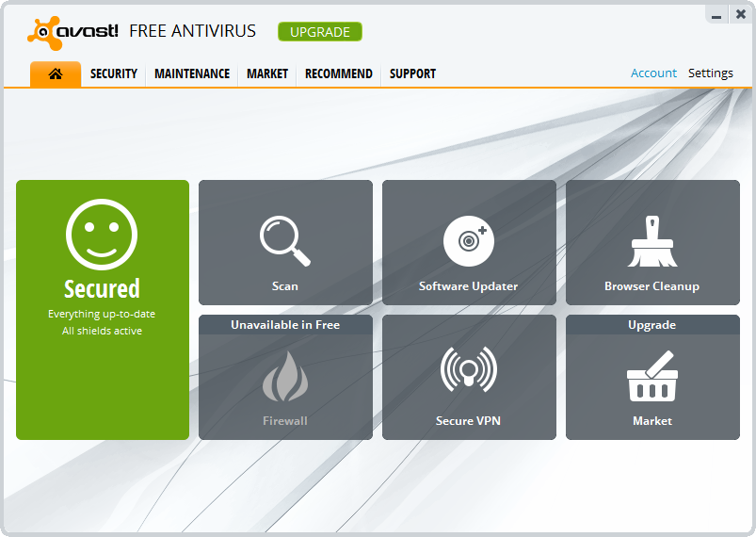Select the MARKET tab
Viewport: 756px width, 537px height.
(x=267, y=73)
